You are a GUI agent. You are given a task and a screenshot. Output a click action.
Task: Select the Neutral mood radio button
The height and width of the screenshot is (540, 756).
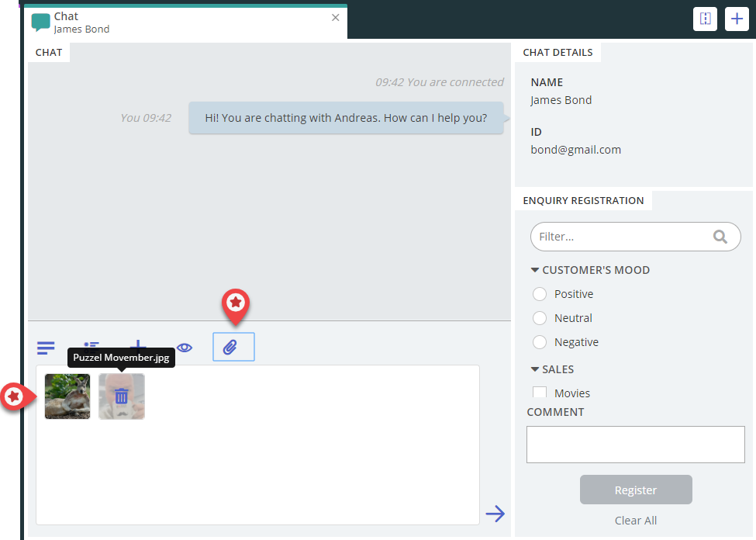pyautogui.click(x=540, y=318)
